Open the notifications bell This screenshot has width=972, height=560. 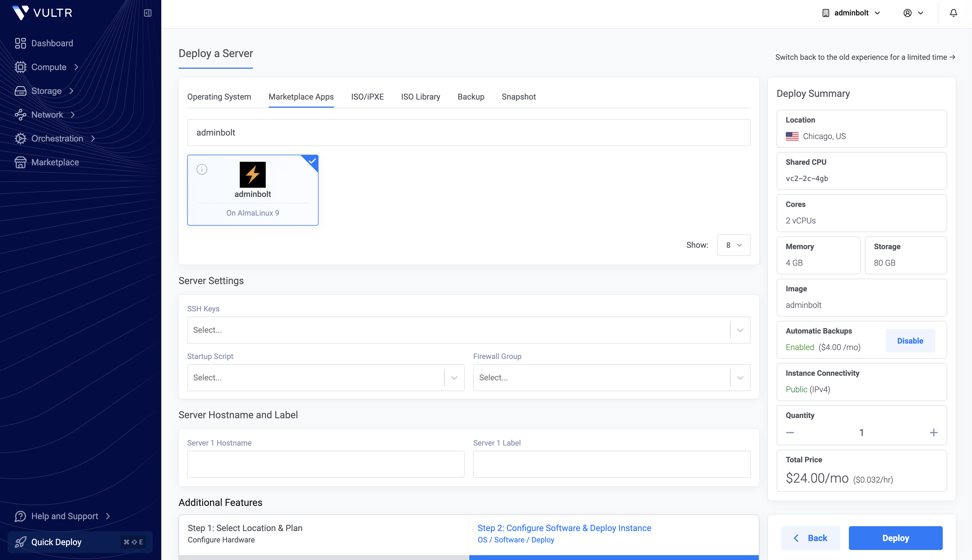point(953,13)
